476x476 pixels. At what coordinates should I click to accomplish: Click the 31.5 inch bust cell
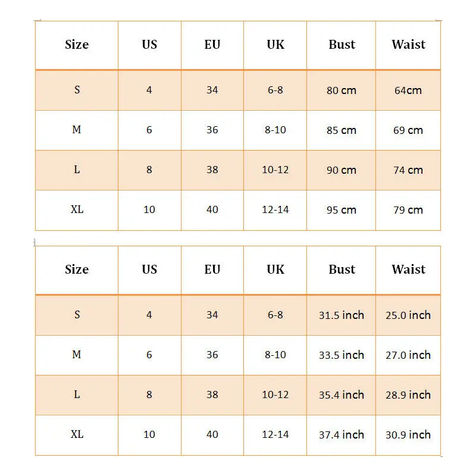(341, 315)
